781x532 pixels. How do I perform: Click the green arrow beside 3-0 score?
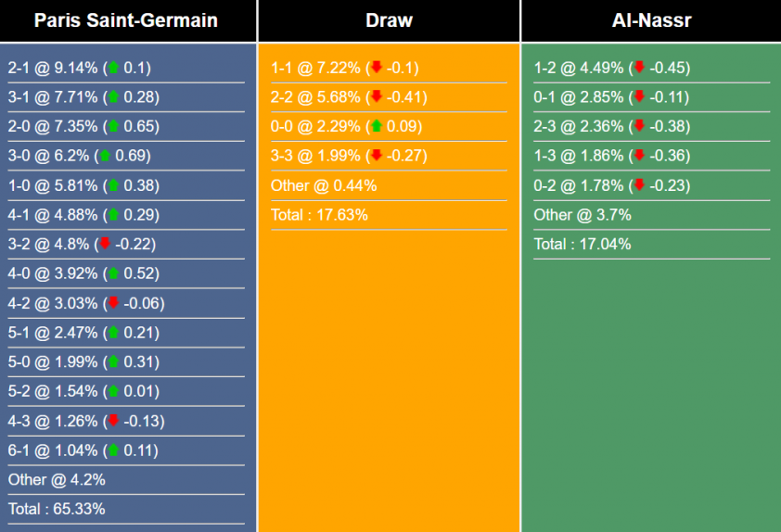click(x=105, y=156)
